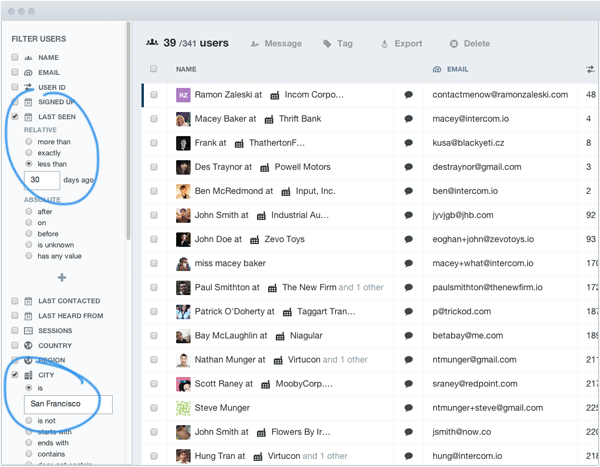Open conversation icon for Ramon Zaleski

(x=408, y=95)
